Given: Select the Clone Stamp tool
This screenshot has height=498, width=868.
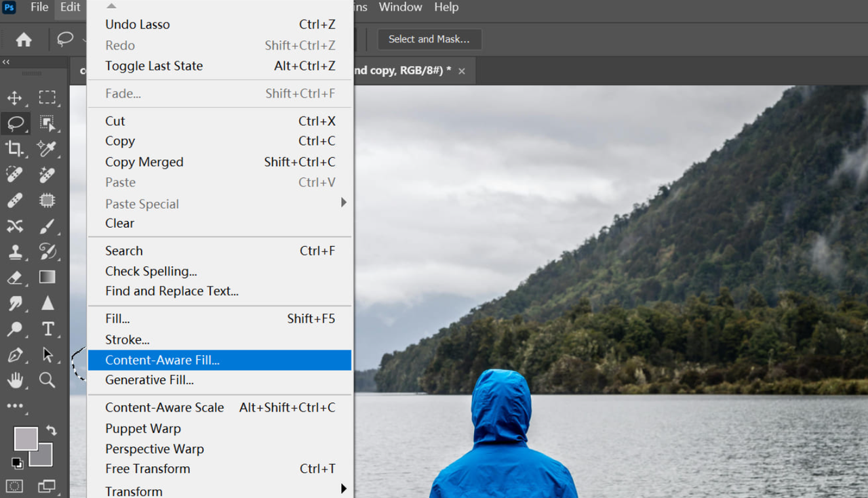Looking at the screenshot, I should click(15, 251).
